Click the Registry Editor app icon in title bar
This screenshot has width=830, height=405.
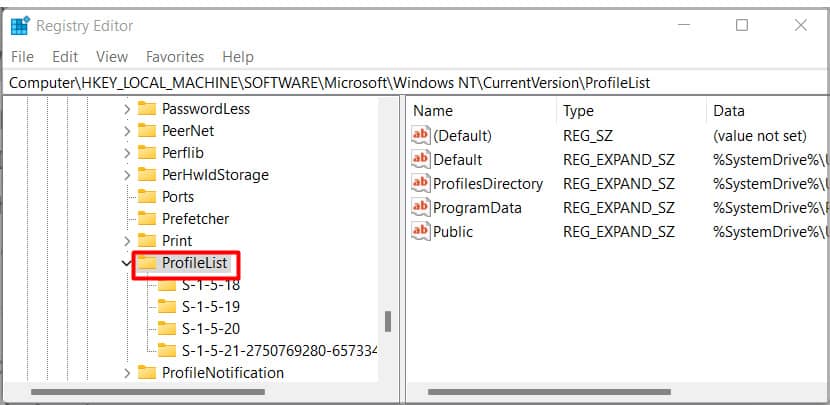pos(20,25)
